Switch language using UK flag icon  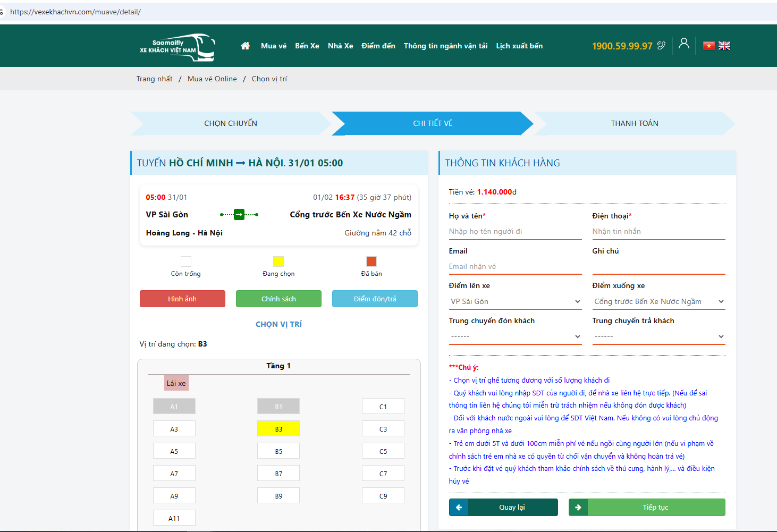724,46
